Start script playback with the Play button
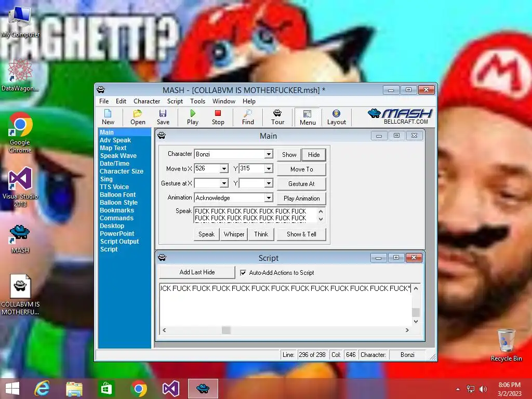Viewport: 532px width, 399px height. point(192,117)
